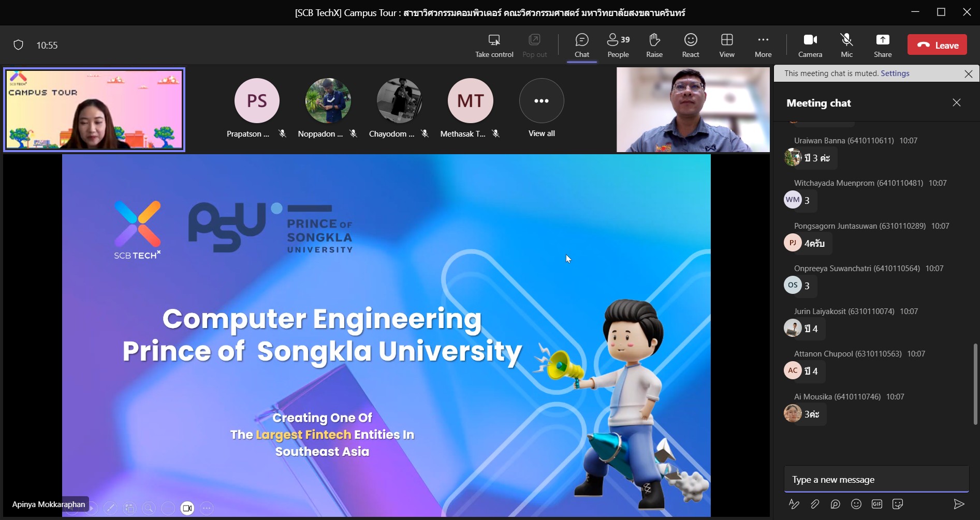Unmute the Mic

(x=846, y=46)
